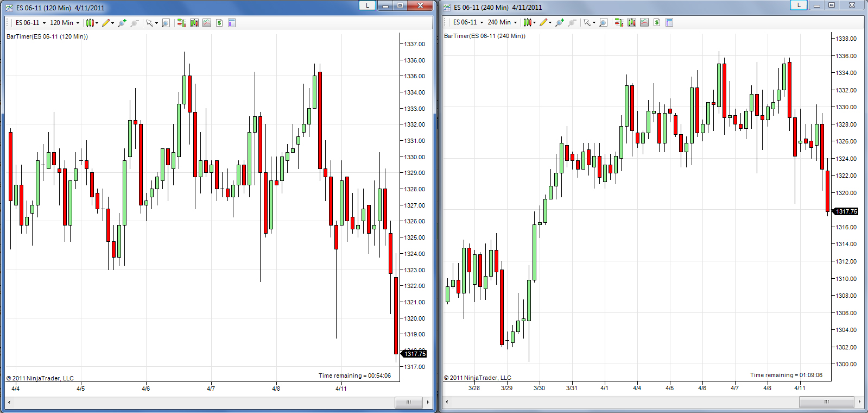Click 1317.75 price marker in 120 Min chart
The image size is (868, 413).
pos(414,354)
